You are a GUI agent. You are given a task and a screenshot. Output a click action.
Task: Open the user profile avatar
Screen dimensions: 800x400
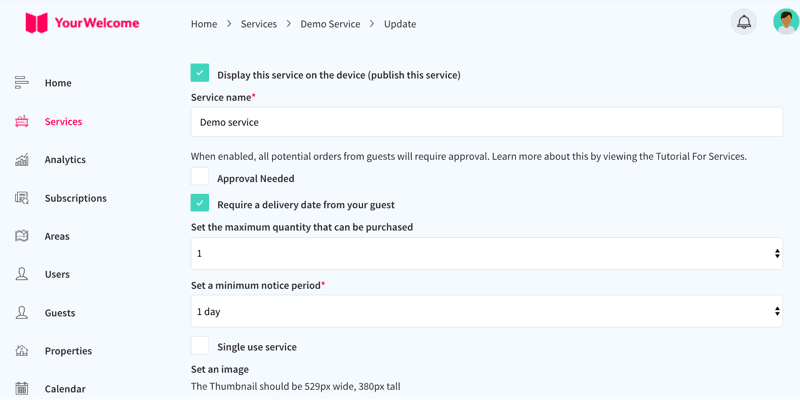[x=786, y=22]
